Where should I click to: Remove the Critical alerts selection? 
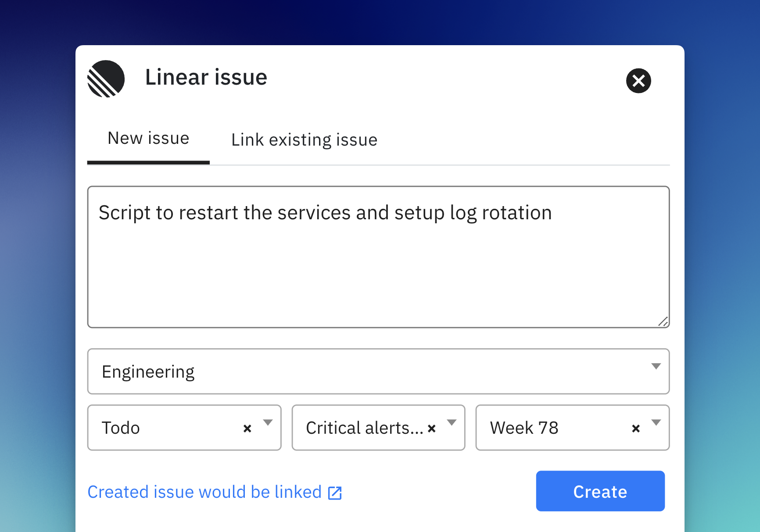click(432, 428)
